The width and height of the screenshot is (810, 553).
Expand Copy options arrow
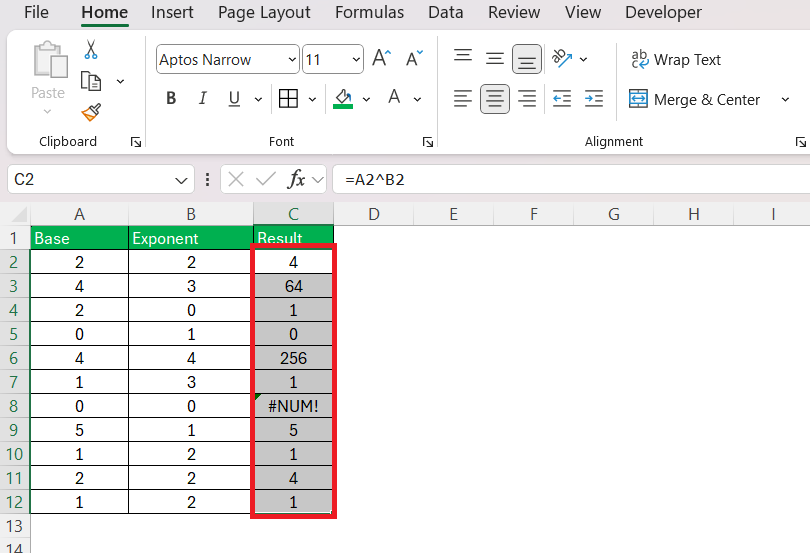click(120, 81)
